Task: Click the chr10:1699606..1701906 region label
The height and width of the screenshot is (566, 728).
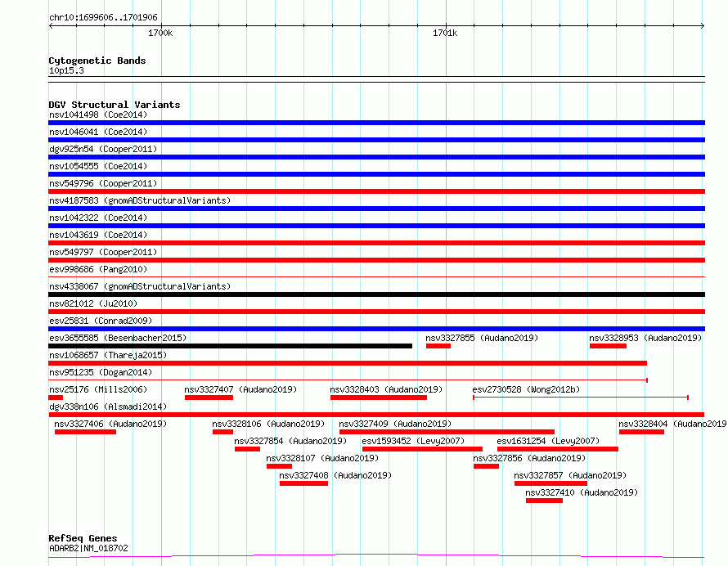Action: 103,18
